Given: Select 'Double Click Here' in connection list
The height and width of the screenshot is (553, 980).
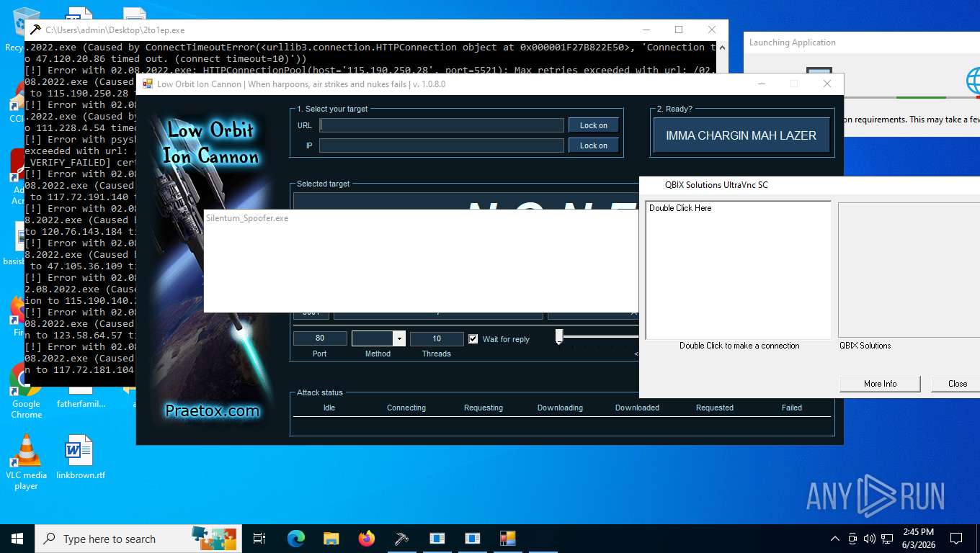Looking at the screenshot, I should [x=680, y=208].
